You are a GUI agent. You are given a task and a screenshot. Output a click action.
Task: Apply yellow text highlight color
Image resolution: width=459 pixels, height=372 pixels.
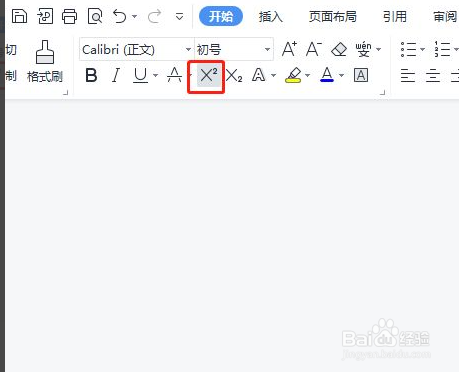[293, 75]
